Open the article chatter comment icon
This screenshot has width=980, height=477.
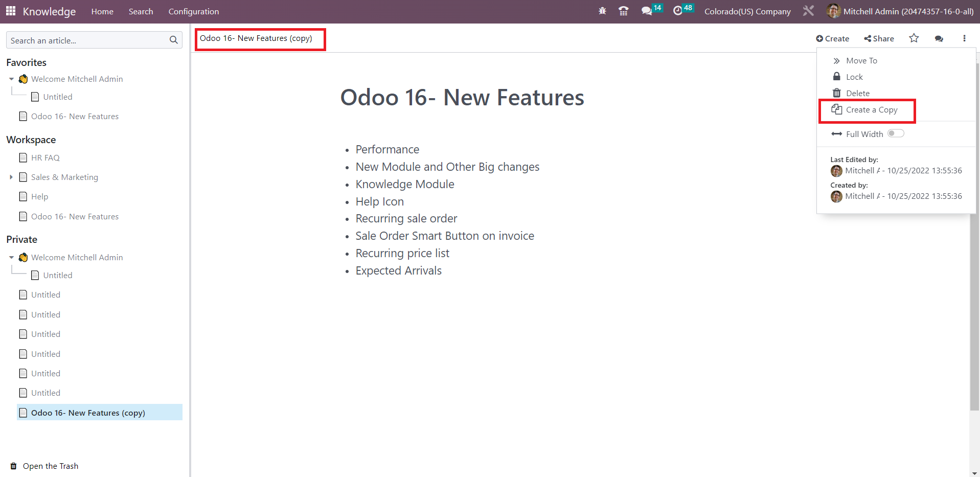[x=939, y=38]
